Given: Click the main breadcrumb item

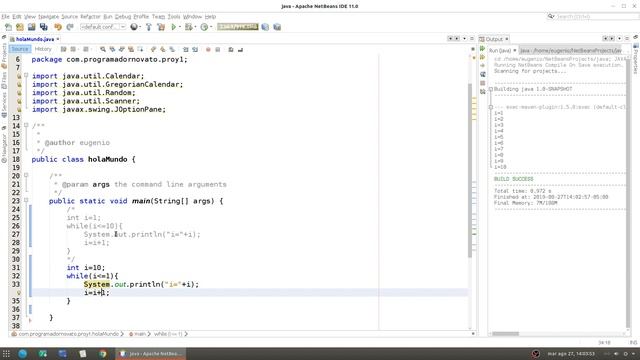Looking at the screenshot, I should [138, 334].
